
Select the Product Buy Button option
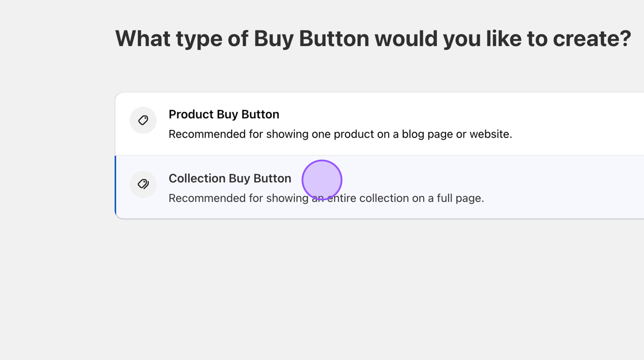point(402,124)
